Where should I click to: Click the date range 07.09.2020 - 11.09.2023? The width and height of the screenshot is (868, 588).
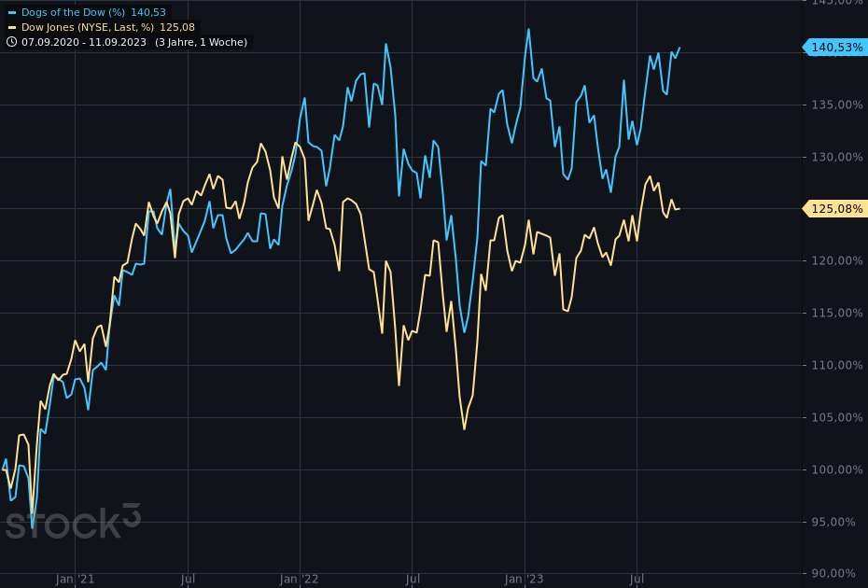pyautogui.click(x=84, y=42)
